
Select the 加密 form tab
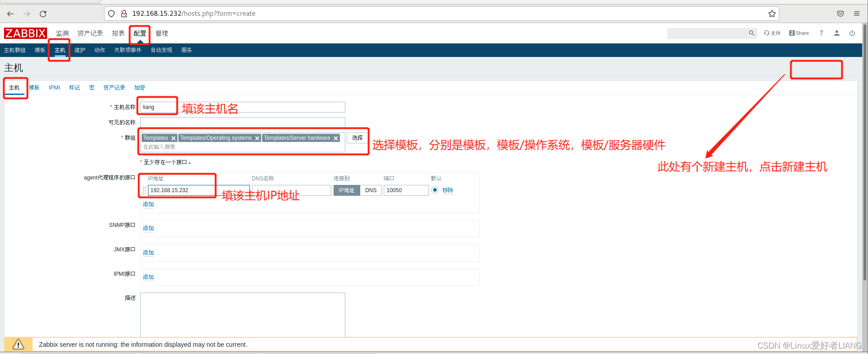coord(139,88)
